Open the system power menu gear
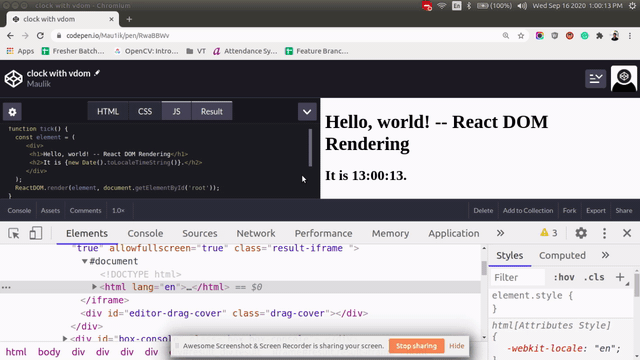 [632, 6]
